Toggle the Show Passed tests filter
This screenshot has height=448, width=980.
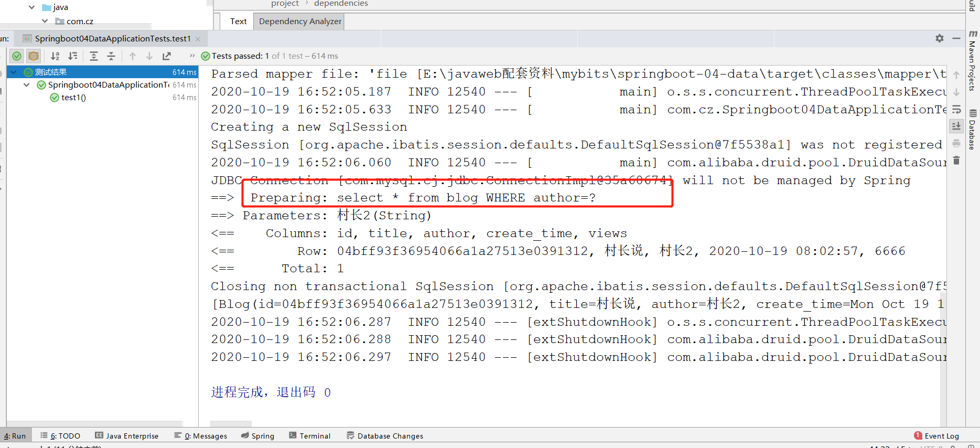coord(17,56)
